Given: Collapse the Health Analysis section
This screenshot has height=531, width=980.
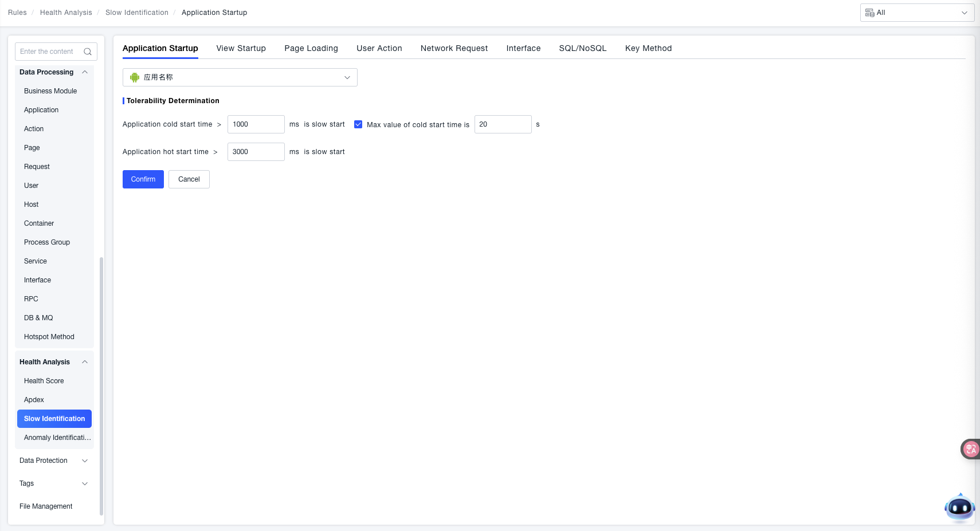Looking at the screenshot, I should click(85, 362).
